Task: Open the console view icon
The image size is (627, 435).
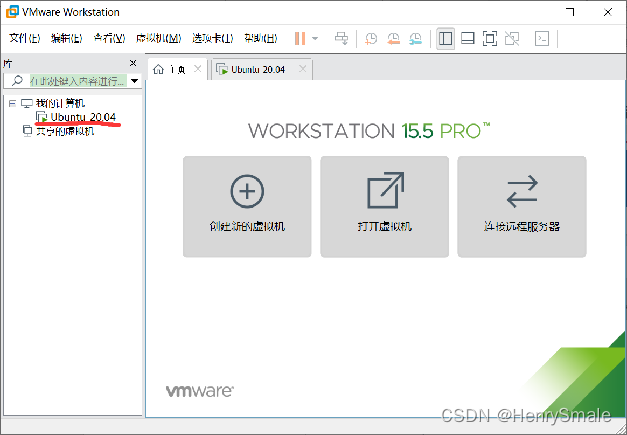Action: coord(542,38)
